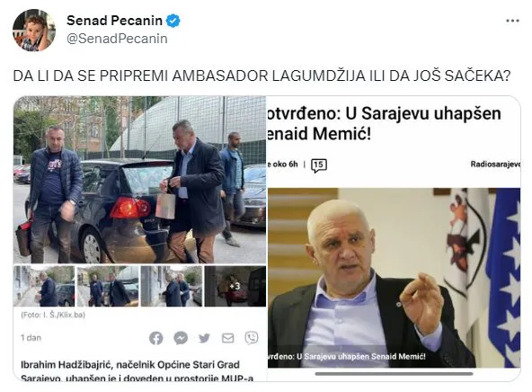Click the horizontal scroll bar under right image
Screen dimensions: 532x392
pyautogui.click(x=394, y=374)
